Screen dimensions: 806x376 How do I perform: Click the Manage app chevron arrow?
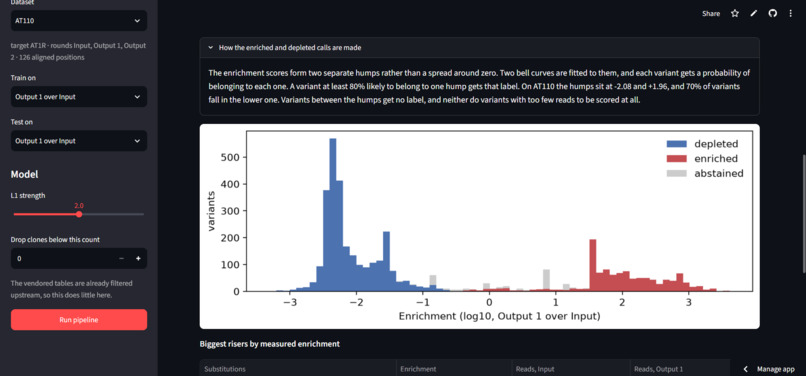[x=746, y=369]
